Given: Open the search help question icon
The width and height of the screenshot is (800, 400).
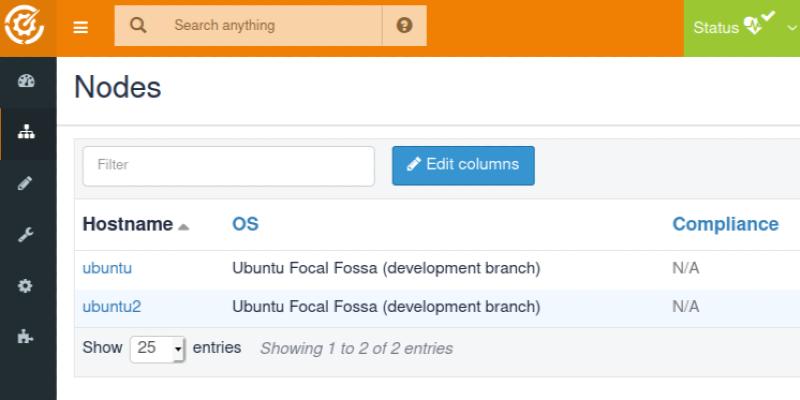Looking at the screenshot, I should 404,26.
